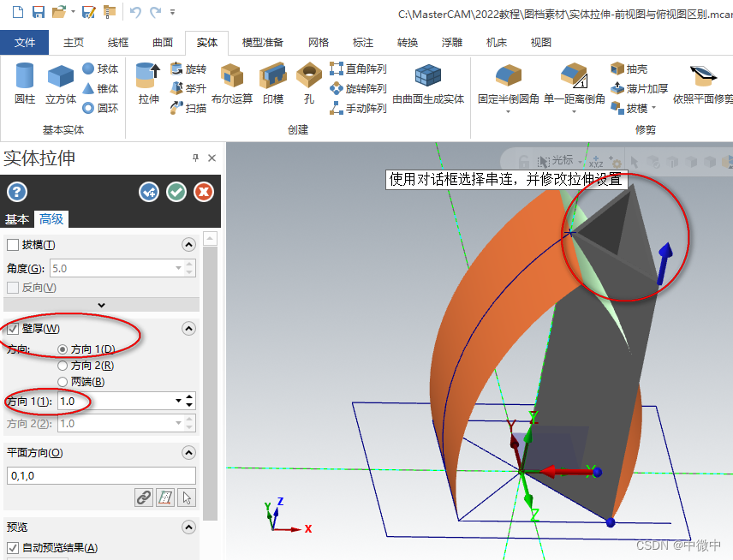
Task: Open the 布尔运算 boolean tool
Action: (x=232, y=83)
